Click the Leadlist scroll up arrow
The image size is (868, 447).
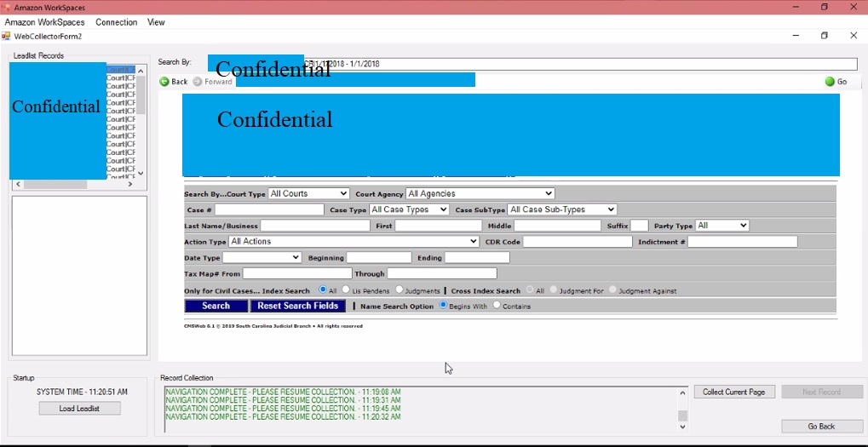(141, 71)
